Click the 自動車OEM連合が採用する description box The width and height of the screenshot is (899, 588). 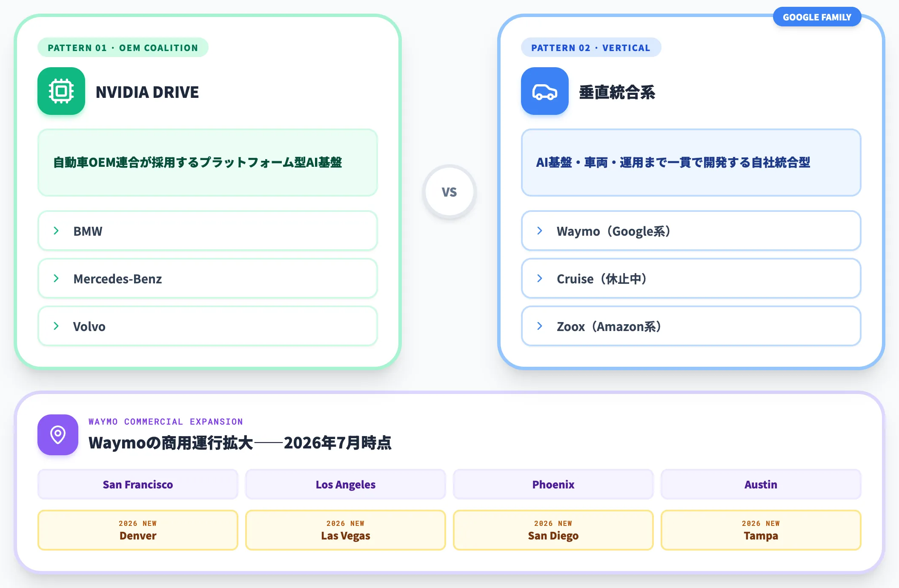(x=208, y=163)
